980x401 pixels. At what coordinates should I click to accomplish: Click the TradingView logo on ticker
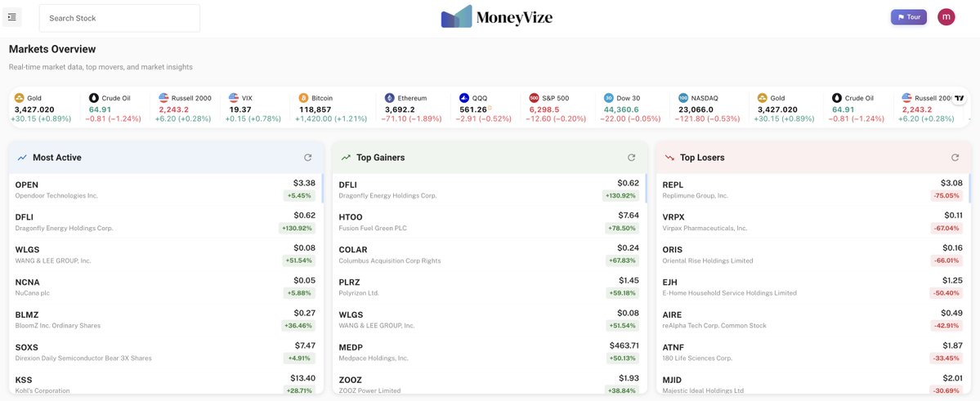[960, 98]
